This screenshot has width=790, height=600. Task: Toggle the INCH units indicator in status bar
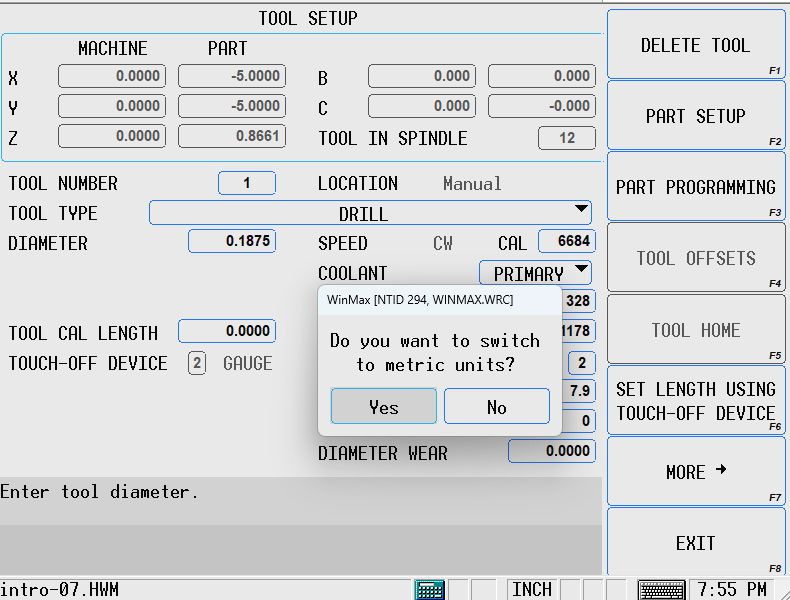pyautogui.click(x=532, y=589)
